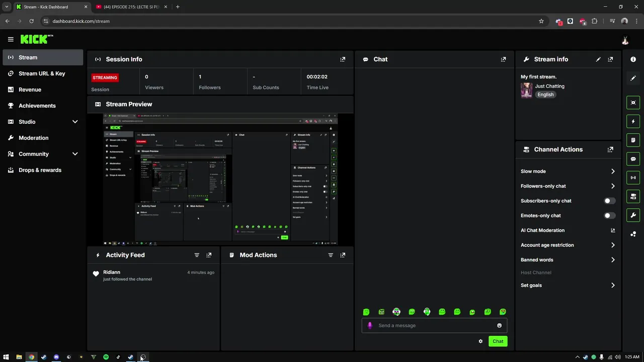Screen dimensions: 644x362
Task: Toggle Emotes-only chat switch
Action: pyautogui.click(x=609, y=215)
